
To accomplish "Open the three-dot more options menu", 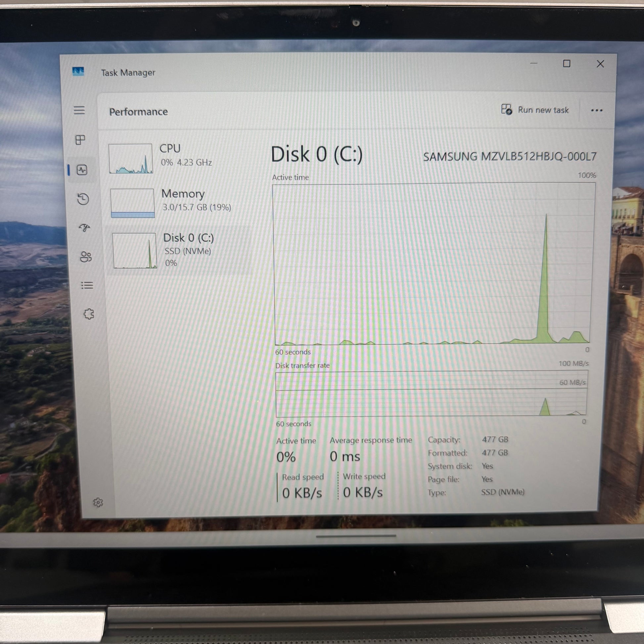I will point(596,110).
